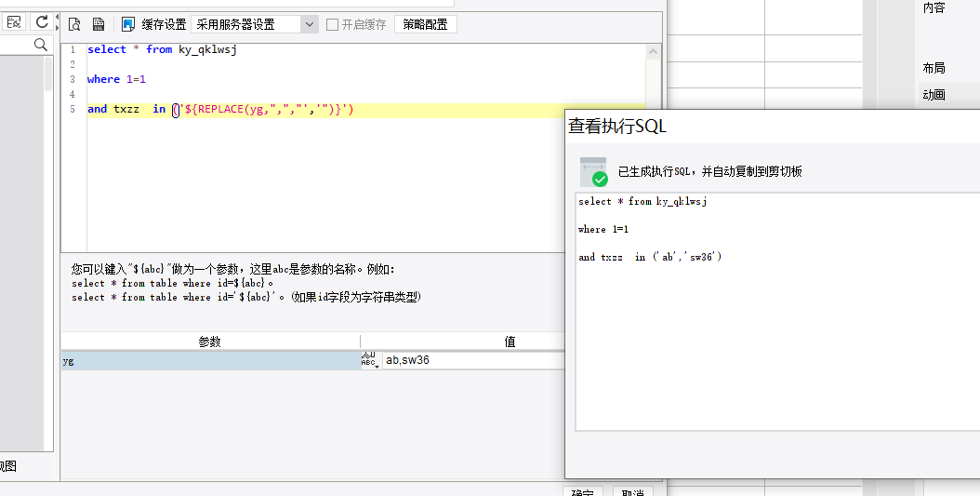The width and height of the screenshot is (980, 496).
Task: Click the yg parameter value field
Action: 474,360
